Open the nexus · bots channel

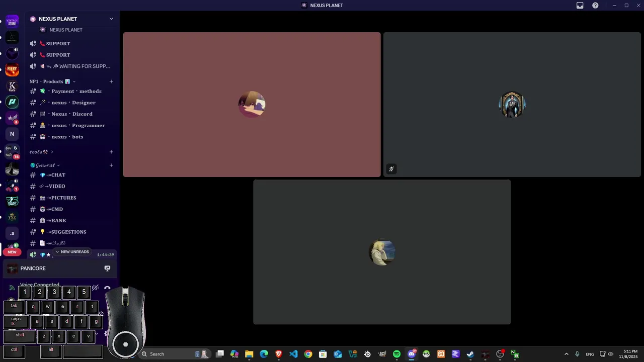click(72, 137)
